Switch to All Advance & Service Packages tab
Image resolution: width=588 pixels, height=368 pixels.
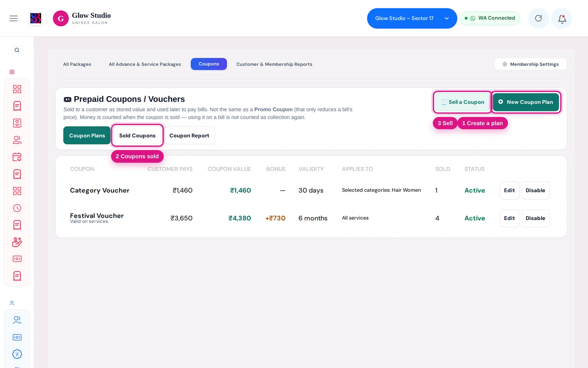[x=145, y=64]
